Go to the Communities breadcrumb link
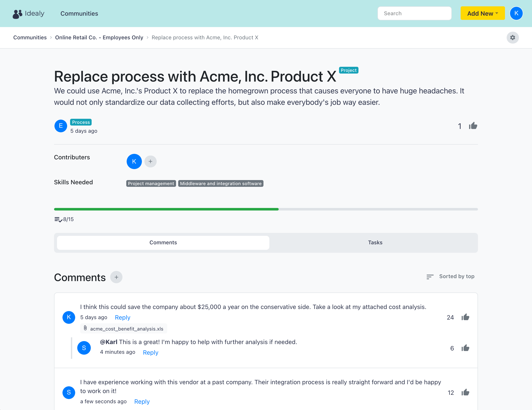This screenshot has height=410, width=532. pos(30,38)
